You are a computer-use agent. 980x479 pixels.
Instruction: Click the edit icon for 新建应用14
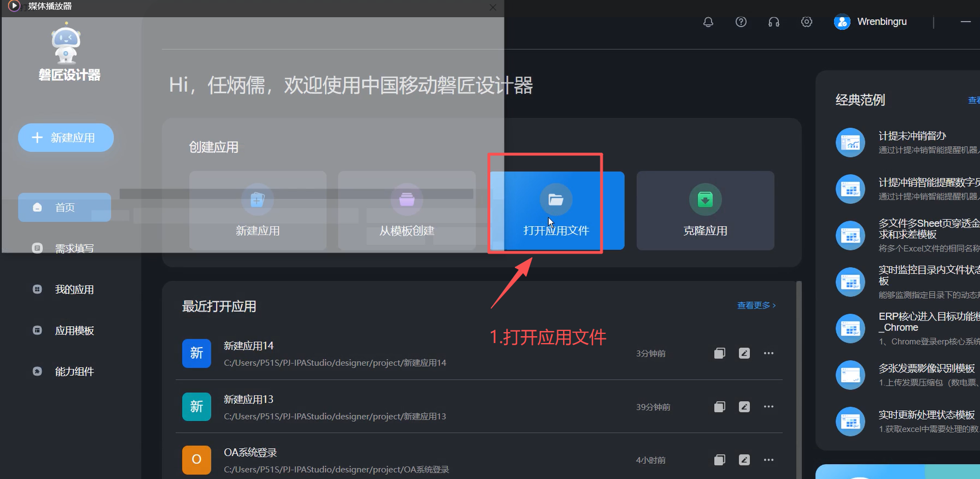pos(744,353)
